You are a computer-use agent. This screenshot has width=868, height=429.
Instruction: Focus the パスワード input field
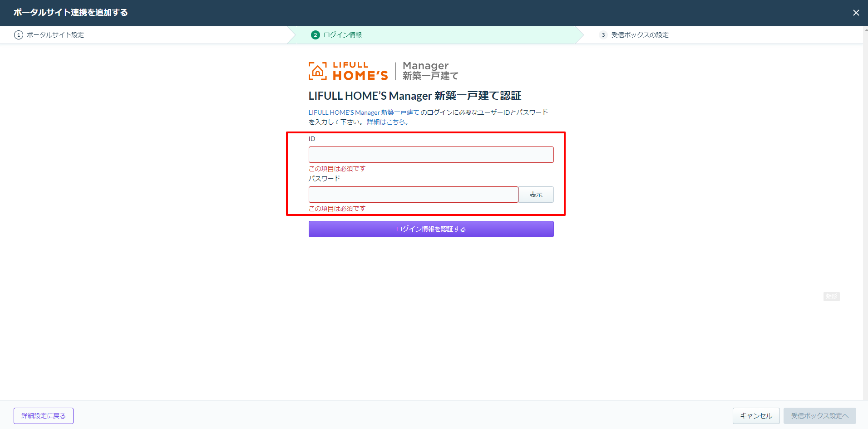(413, 195)
